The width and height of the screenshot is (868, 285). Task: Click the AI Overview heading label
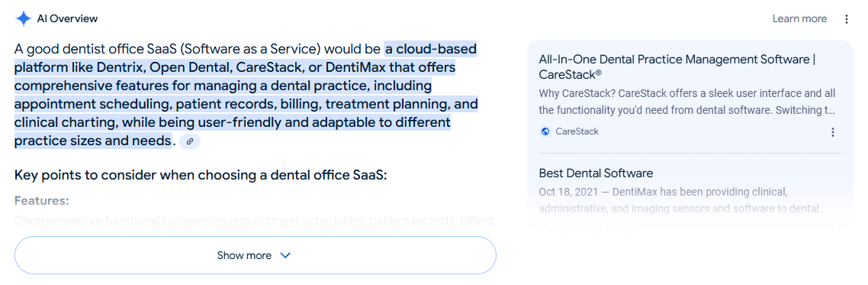tap(68, 19)
